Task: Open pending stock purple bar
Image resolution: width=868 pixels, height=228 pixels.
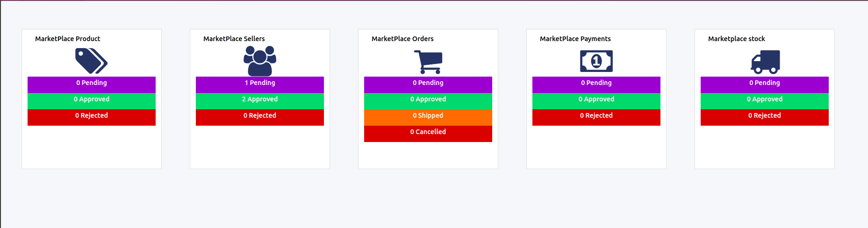Action: 765,83
